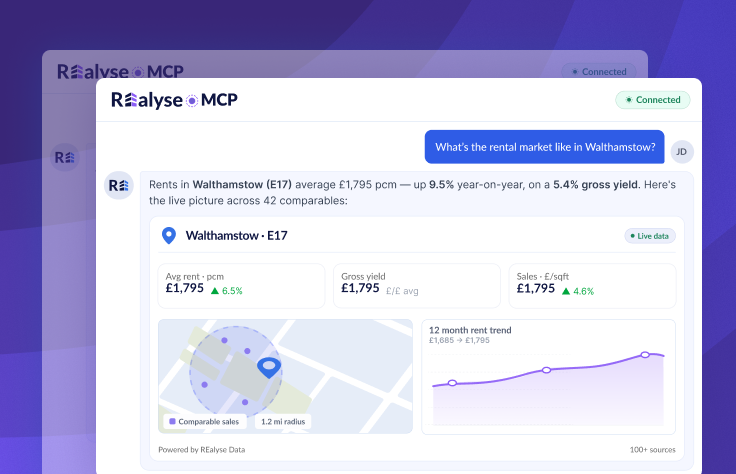Open the Gross yield stat card
The image size is (736, 474).
pos(417,286)
